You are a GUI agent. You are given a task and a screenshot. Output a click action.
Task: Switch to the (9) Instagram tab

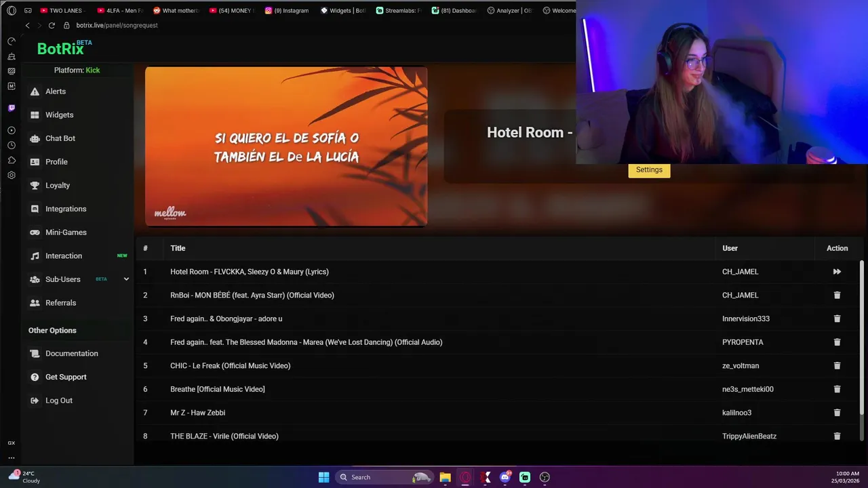tap(288, 11)
